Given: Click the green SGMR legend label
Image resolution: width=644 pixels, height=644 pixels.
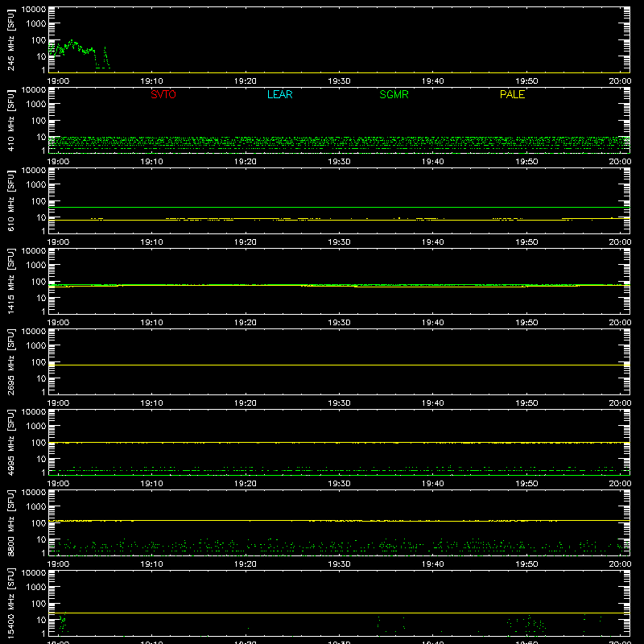Looking at the screenshot, I should pos(394,94).
